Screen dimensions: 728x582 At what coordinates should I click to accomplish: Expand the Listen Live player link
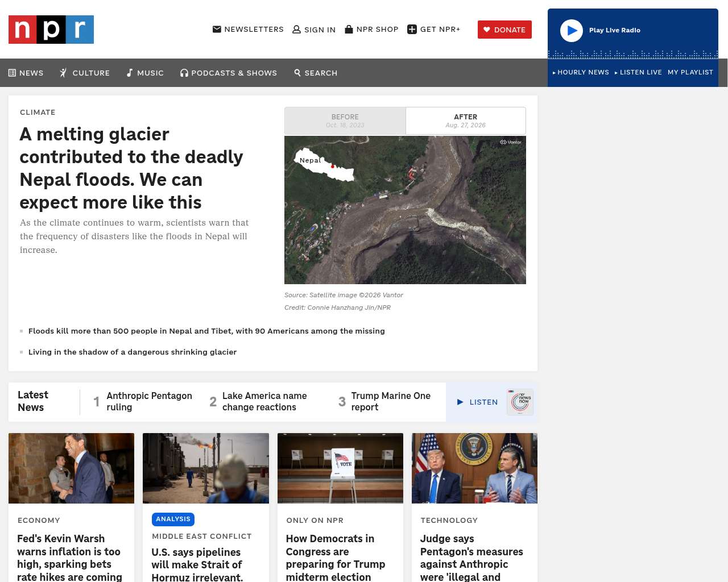(638, 72)
